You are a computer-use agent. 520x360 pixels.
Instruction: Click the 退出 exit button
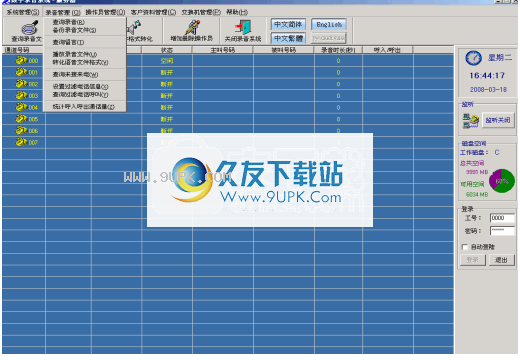pos(502,260)
